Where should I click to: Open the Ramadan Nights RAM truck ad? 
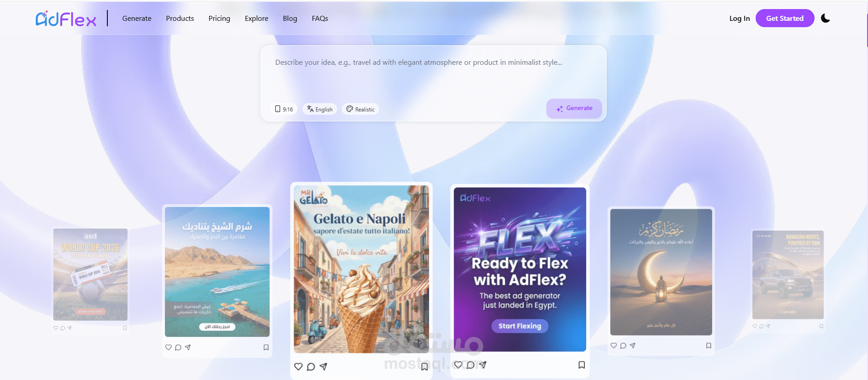[788, 274]
